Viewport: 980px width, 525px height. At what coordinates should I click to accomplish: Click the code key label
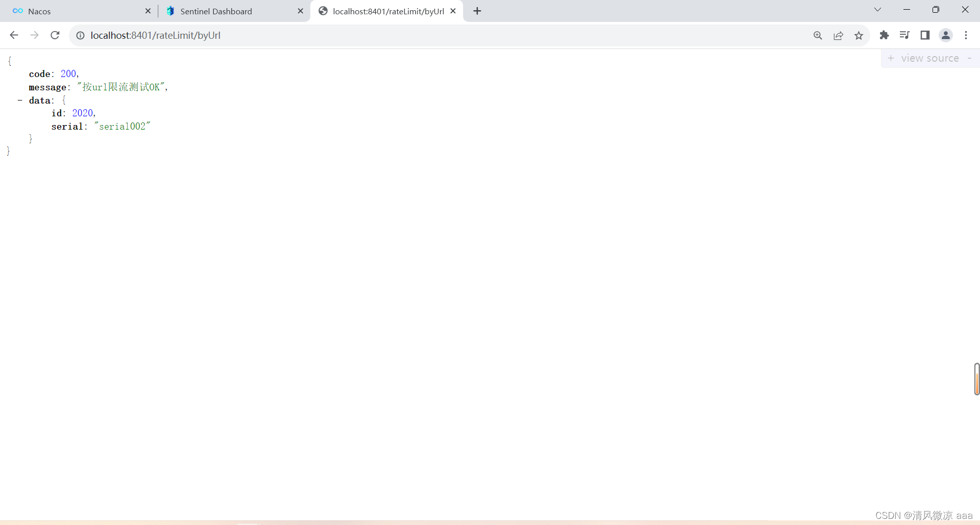40,74
